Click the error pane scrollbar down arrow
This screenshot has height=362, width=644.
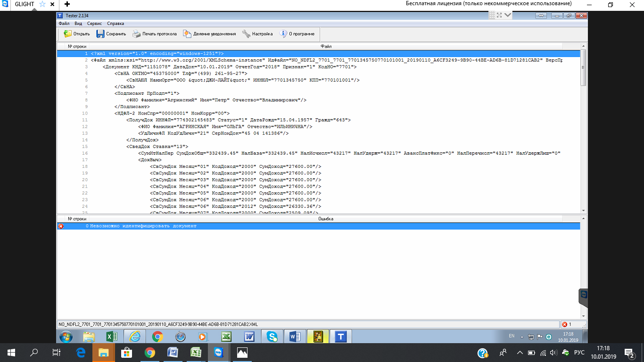point(584,316)
